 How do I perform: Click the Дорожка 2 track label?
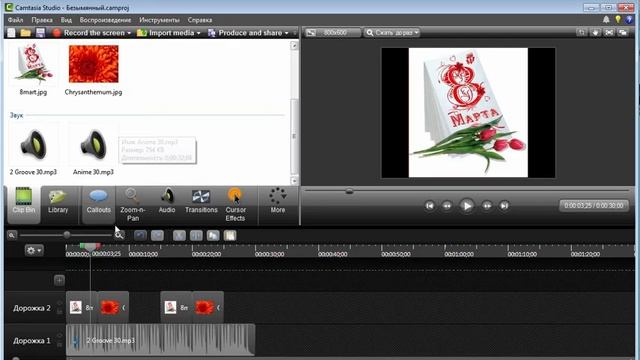pyautogui.click(x=32, y=308)
